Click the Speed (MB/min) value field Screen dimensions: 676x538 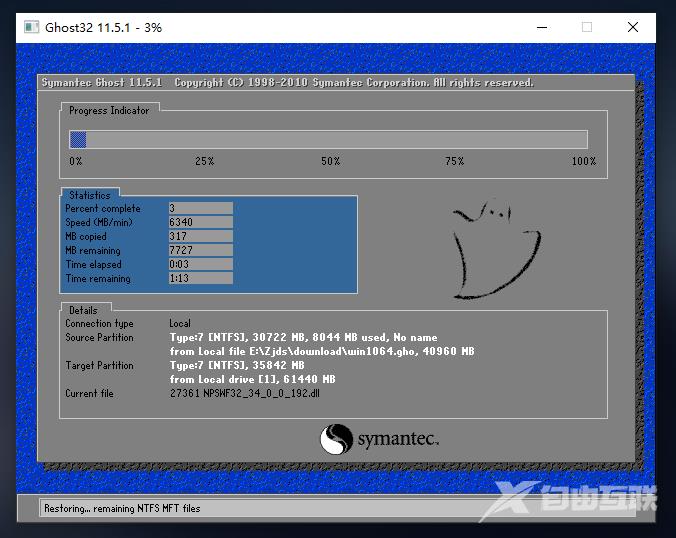200,222
